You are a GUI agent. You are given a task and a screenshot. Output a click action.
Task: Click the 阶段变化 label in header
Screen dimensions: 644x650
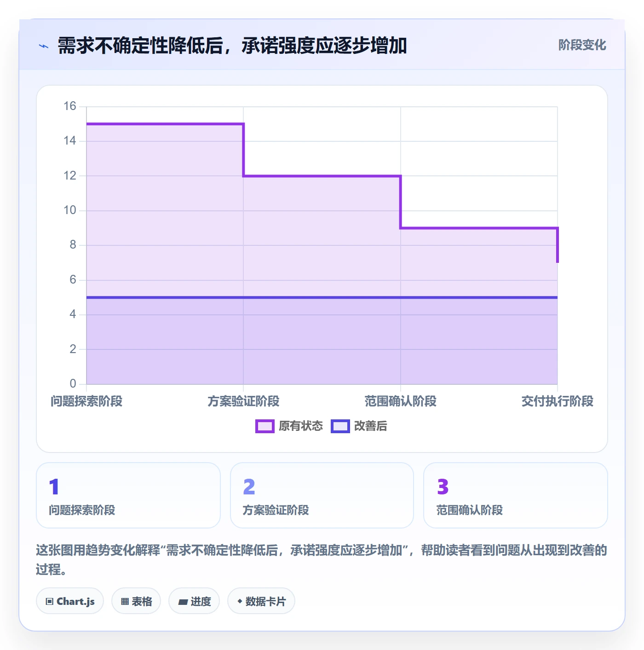(x=582, y=45)
